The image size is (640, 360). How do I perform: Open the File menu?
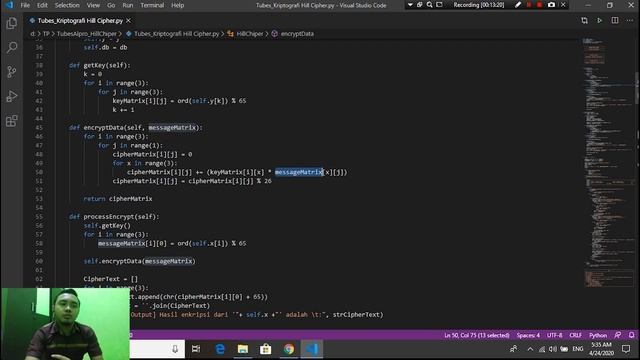click(25, 5)
